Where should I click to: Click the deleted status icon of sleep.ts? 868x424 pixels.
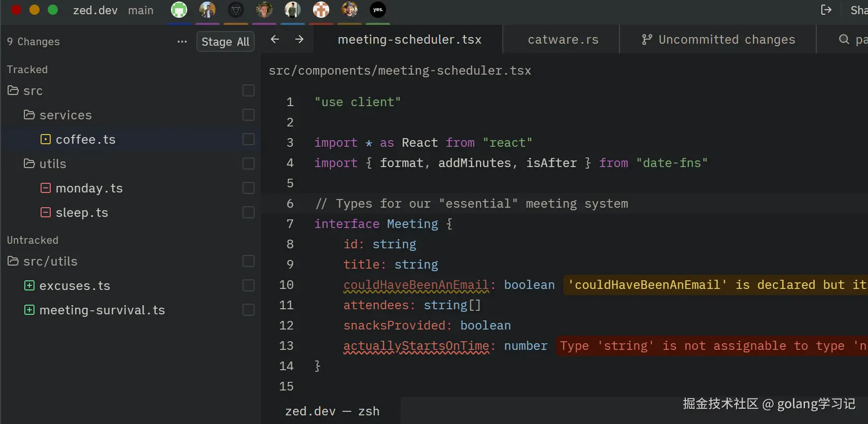(46, 212)
